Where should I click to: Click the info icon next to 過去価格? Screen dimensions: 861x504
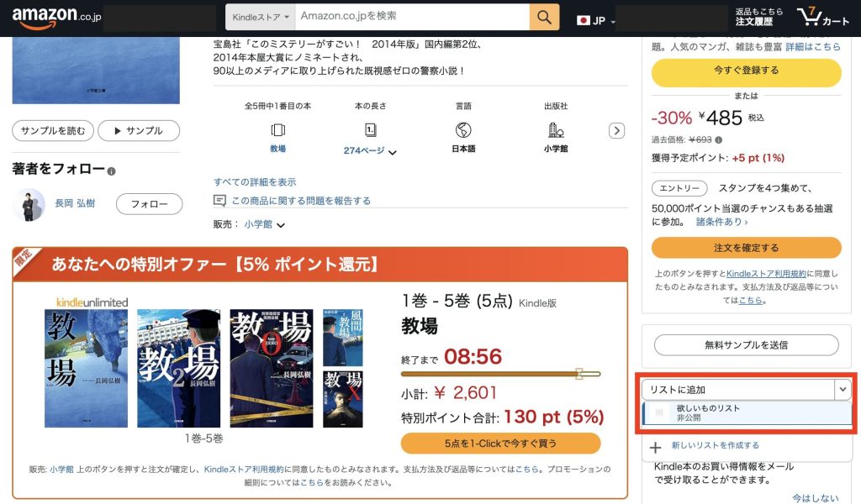click(x=719, y=139)
